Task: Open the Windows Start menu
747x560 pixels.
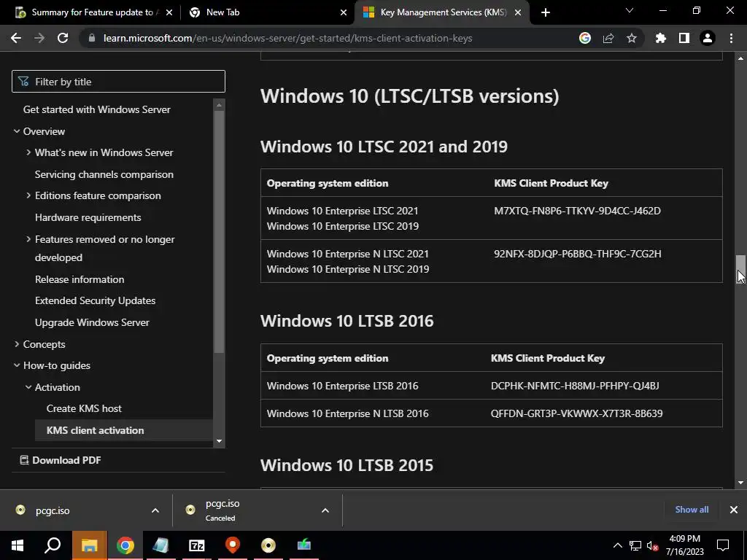Action: 18,545
